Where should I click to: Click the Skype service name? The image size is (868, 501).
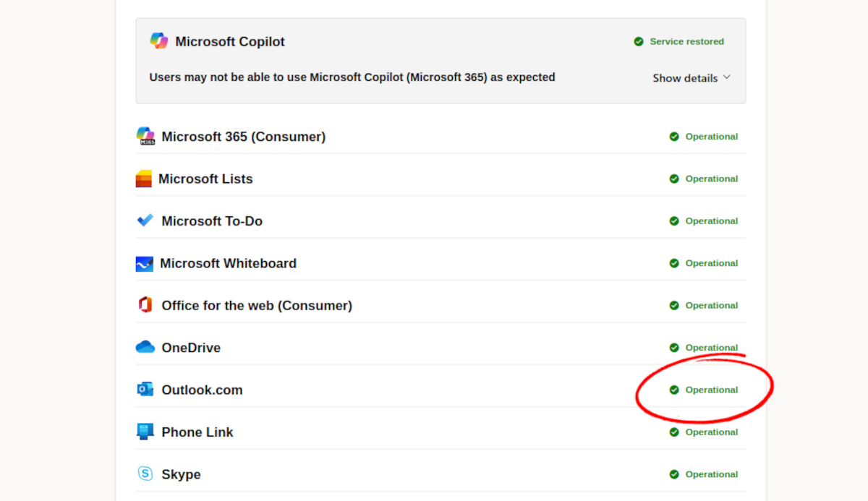(x=181, y=475)
